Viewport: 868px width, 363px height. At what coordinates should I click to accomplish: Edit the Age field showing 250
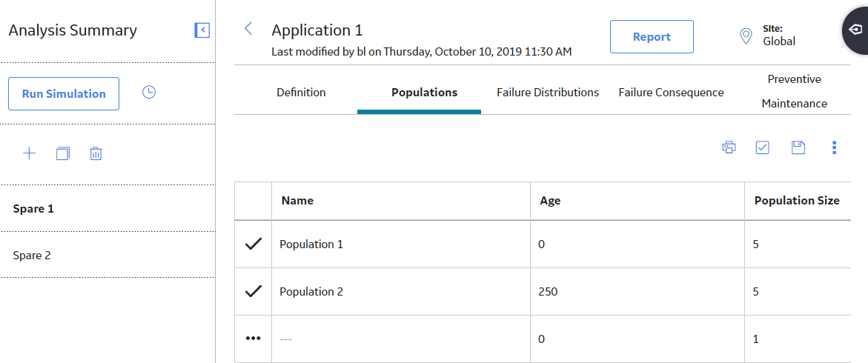637,292
